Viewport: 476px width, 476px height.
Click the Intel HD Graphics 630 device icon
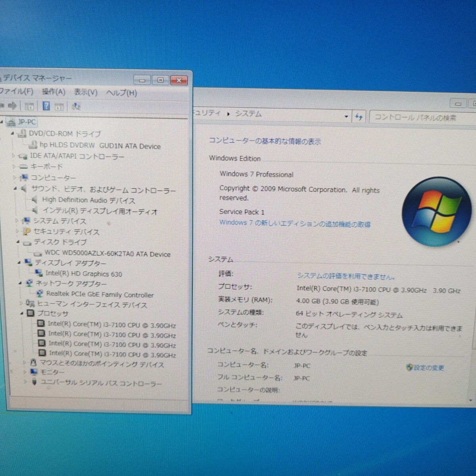(39, 273)
